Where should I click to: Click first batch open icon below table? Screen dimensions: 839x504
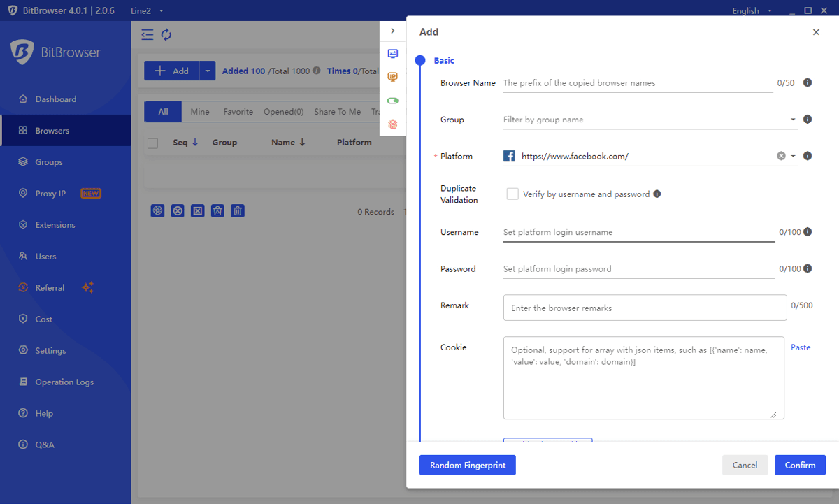coord(158,210)
